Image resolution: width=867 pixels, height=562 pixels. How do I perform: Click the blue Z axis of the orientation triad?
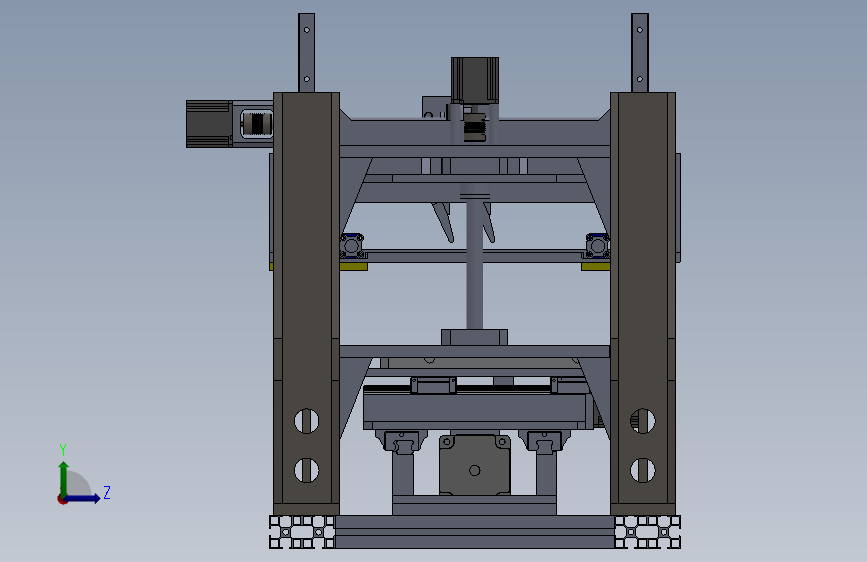tap(83, 498)
